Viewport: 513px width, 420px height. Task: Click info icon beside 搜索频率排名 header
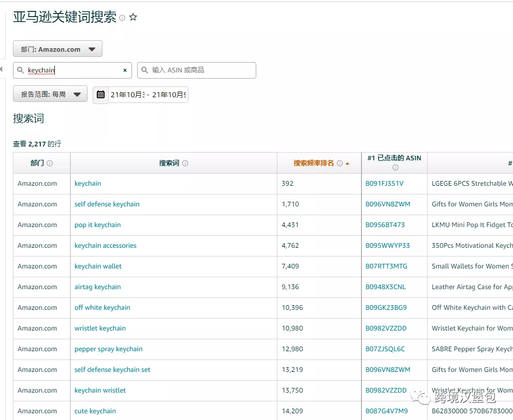pyautogui.click(x=340, y=163)
